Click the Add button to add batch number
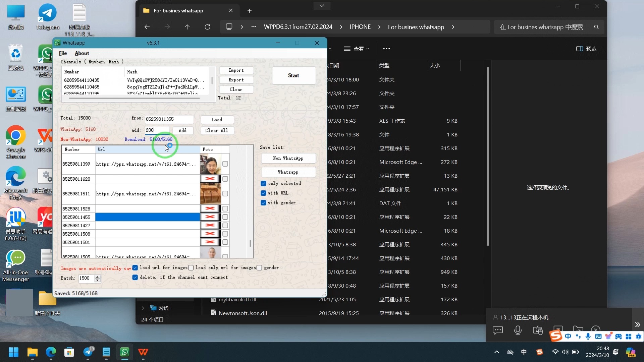 tap(183, 130)
